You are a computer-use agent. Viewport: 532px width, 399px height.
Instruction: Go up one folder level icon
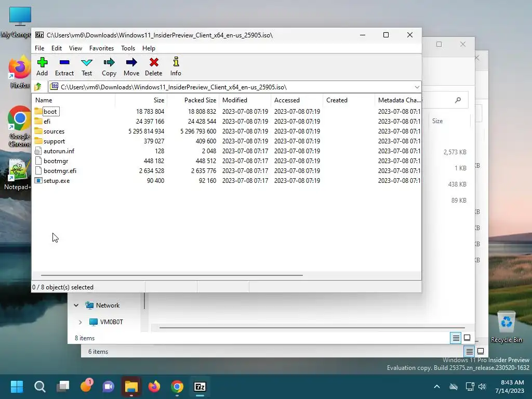click(x=38, y=87)
